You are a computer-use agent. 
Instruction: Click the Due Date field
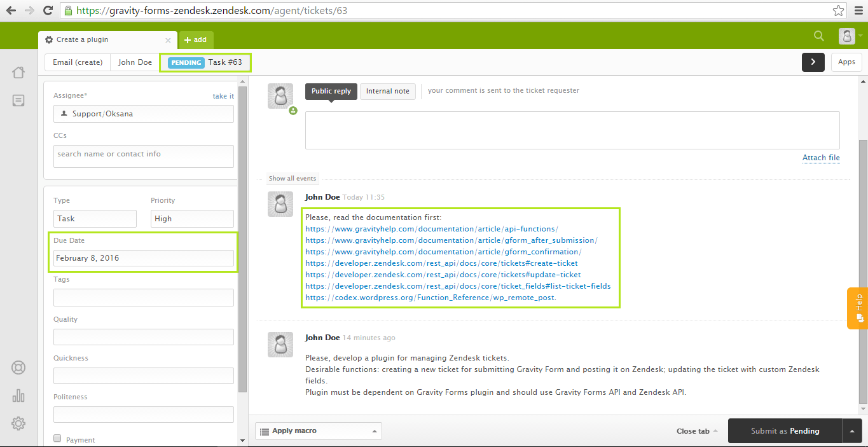pos(143,258)
